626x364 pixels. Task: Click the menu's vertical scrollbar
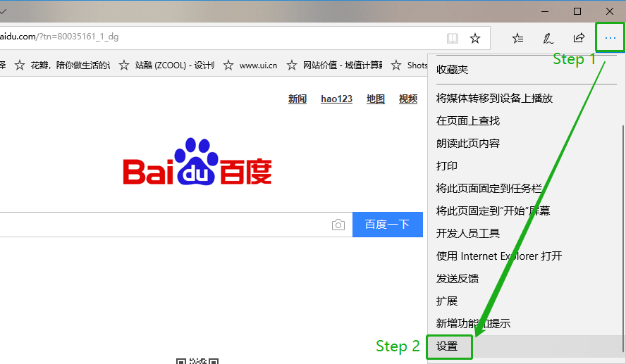point(622,239)
